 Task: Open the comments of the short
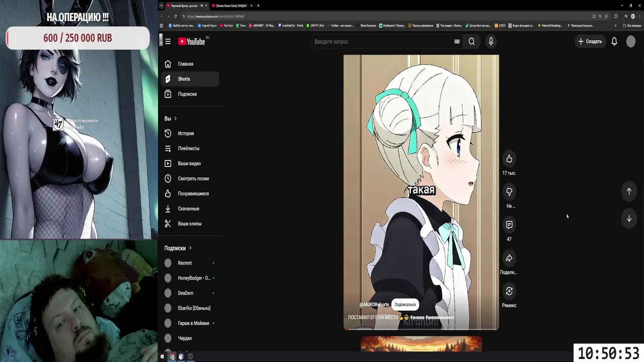509,225
